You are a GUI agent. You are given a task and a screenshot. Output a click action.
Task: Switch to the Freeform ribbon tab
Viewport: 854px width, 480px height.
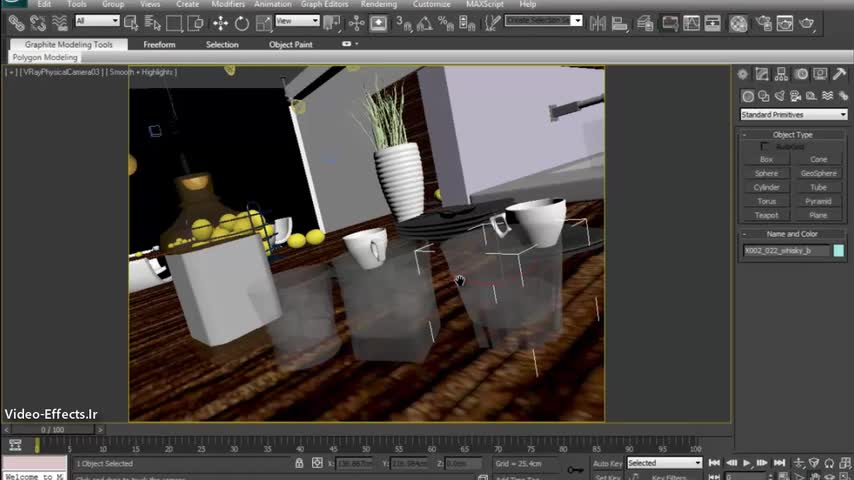click(159, 45)
